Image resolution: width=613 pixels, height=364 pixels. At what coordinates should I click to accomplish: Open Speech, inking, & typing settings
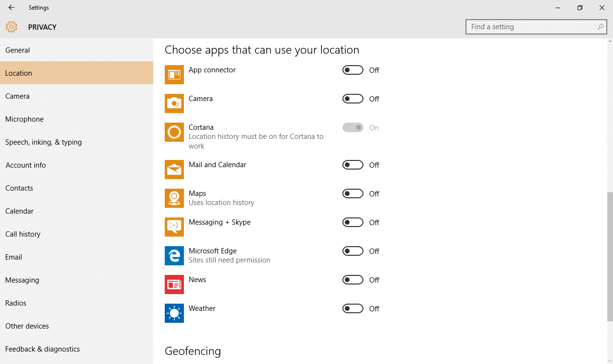(77, 142)
